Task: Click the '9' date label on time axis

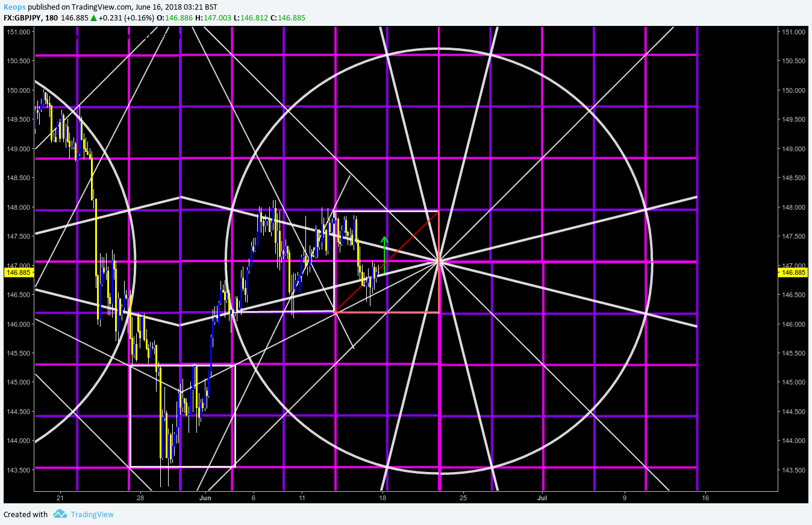Action: click(x=625, y=497)
